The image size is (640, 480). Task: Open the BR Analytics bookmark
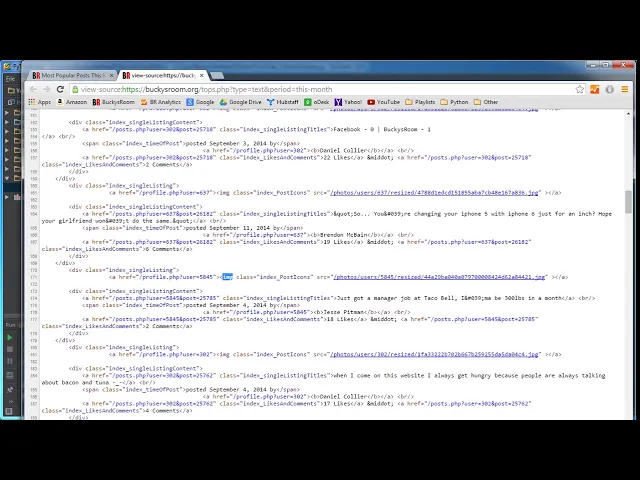click(160, 102)
